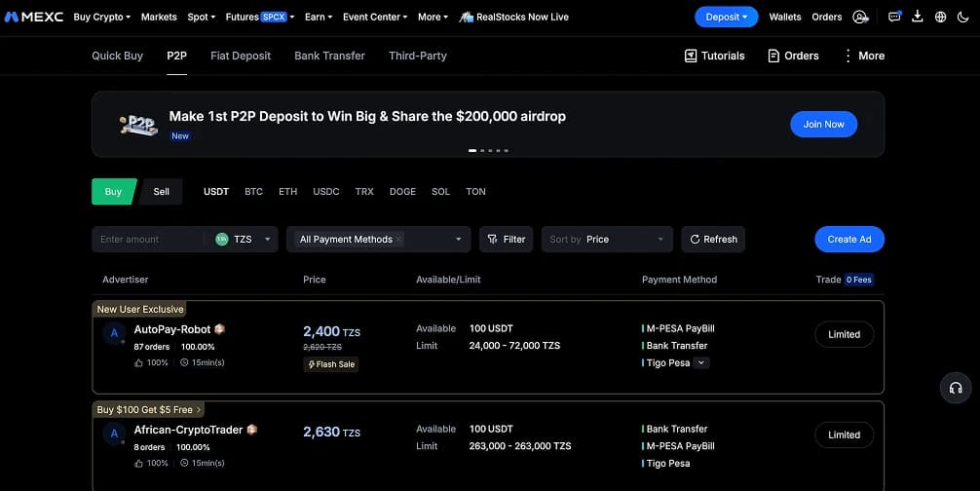Select TON coin tab
Screen dimensions: 980x491
pos(475,192)
